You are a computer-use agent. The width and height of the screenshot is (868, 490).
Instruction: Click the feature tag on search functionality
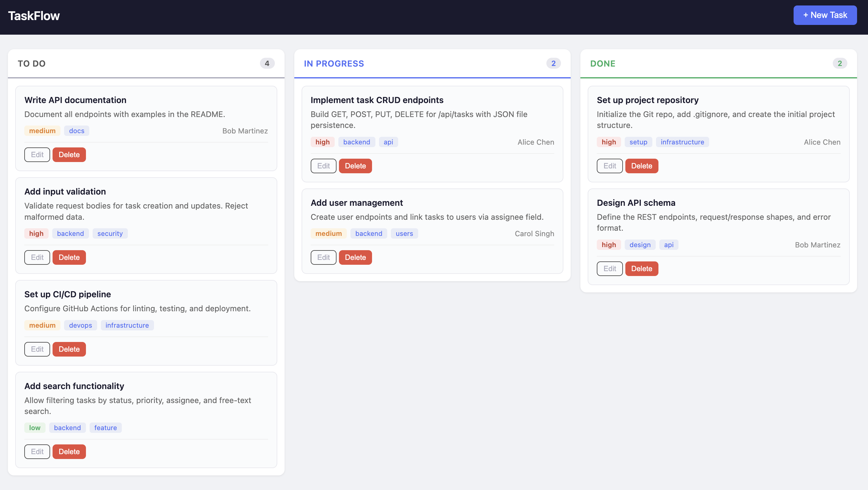[105, 428]
